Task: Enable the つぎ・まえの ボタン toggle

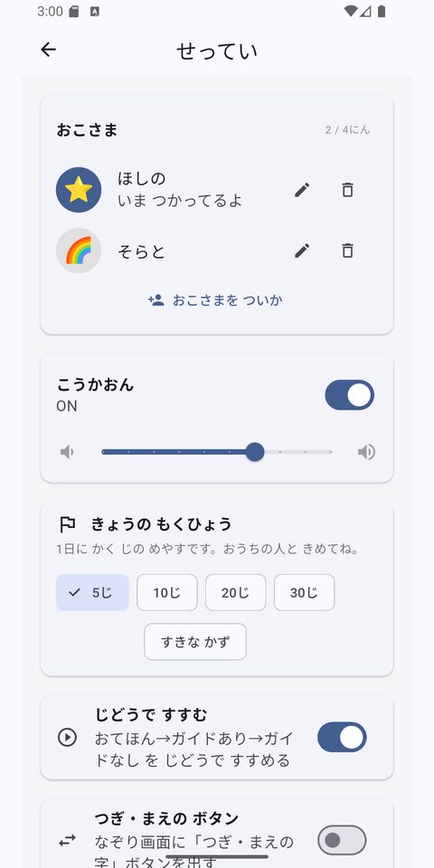Action: (x=342, y=840)
